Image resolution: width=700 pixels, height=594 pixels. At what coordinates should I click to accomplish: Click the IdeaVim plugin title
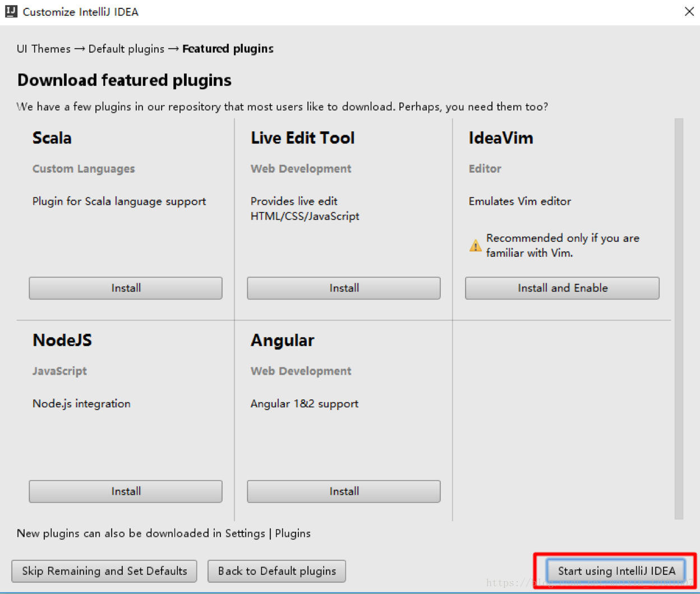pyautogui.click(x=501, y=138)
